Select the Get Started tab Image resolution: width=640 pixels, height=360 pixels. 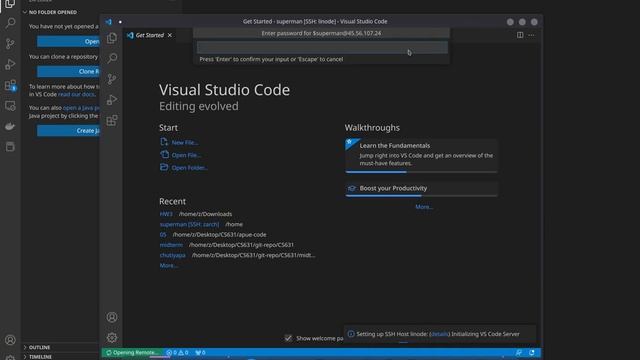pyautogui.click(x=149, y=35)
